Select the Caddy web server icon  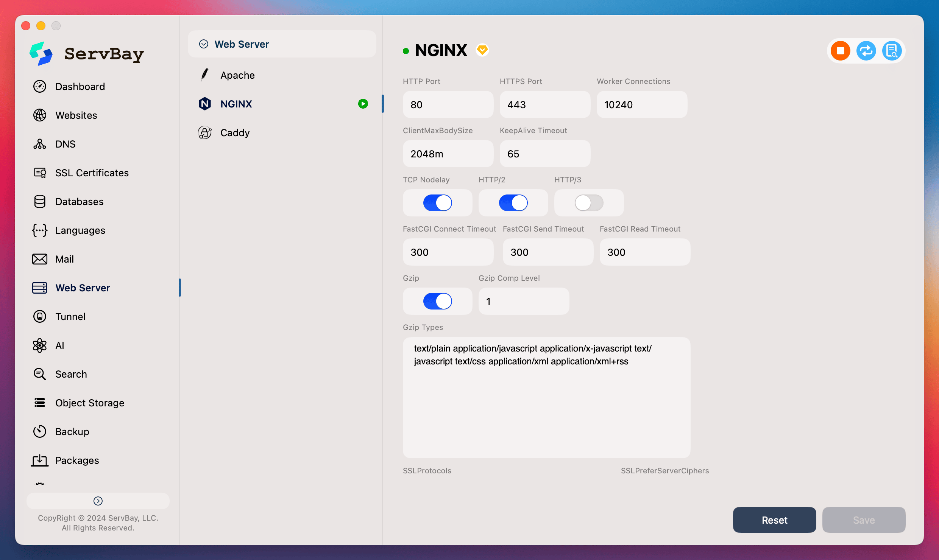pyautogui.click(x=205, y=132)
